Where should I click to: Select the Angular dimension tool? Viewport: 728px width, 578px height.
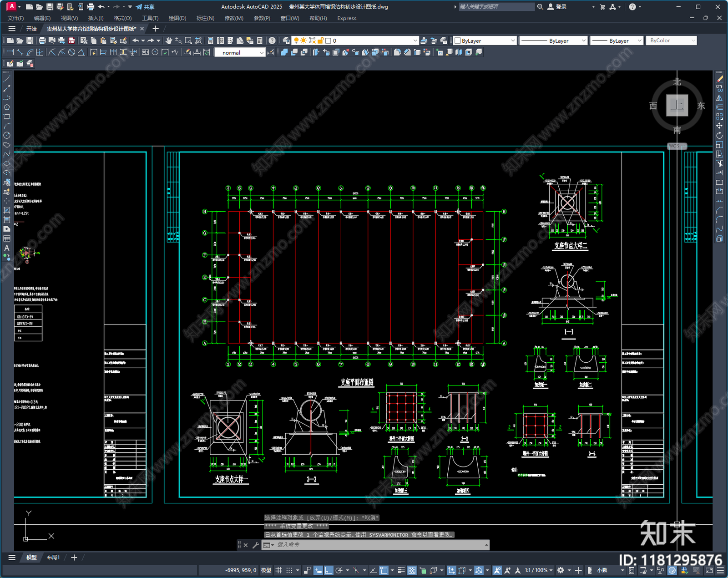pos(81,52)
